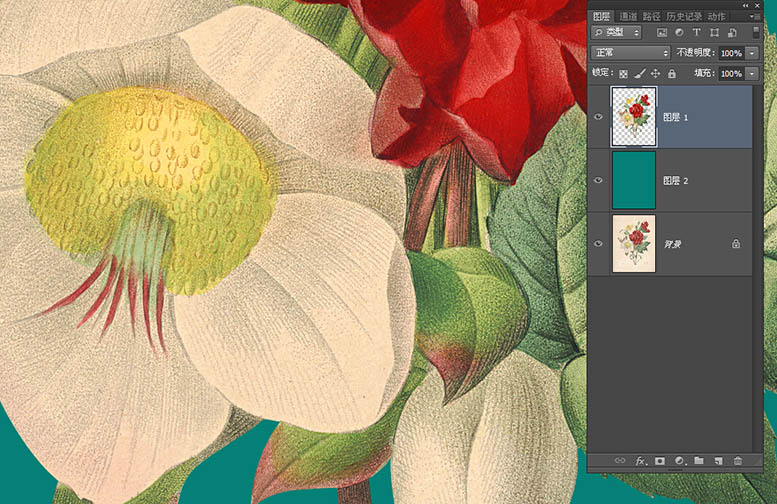Click the layers list vertical scrollbar

click(757, 268)
